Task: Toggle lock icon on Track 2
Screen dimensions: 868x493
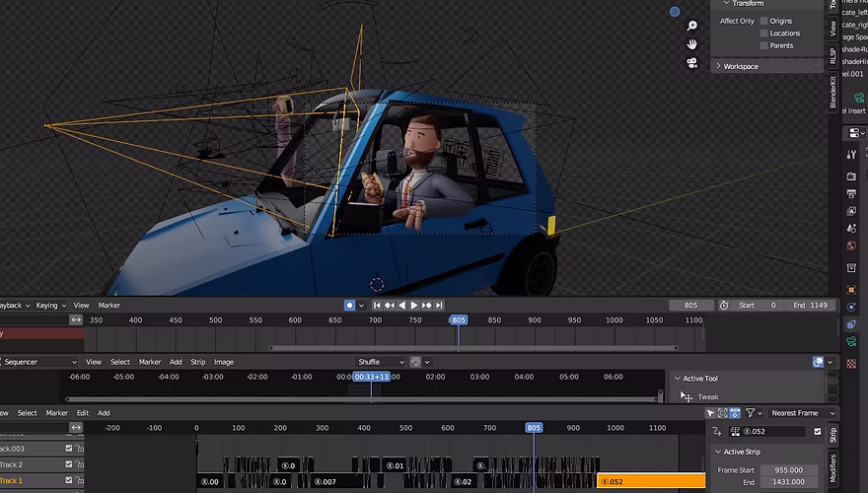Action: (79, 464)
